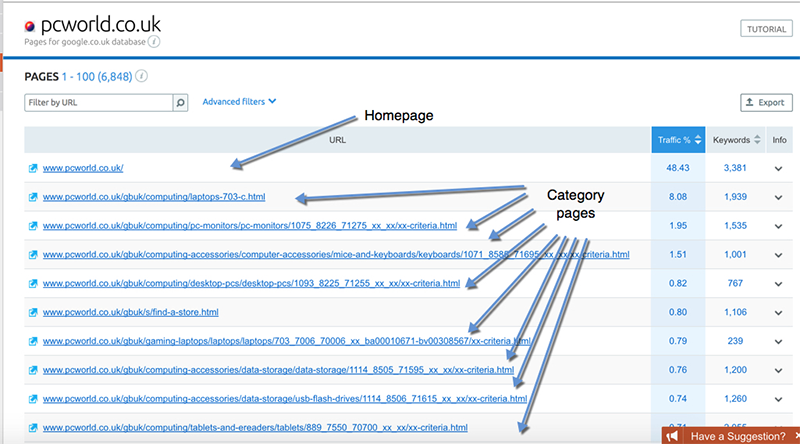The image size is (800, 444).
Task: Click the URL column header
Action: [x=337, y=140]
